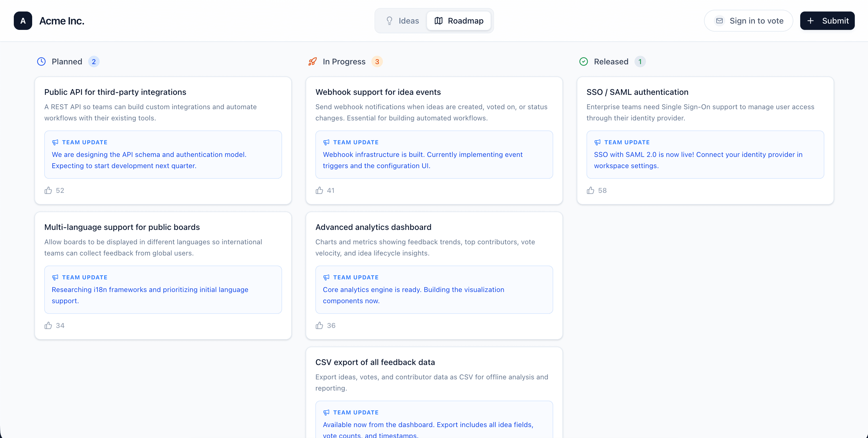
Task: Click the Planned column clock icon
Action: click(x=41, y=62)
